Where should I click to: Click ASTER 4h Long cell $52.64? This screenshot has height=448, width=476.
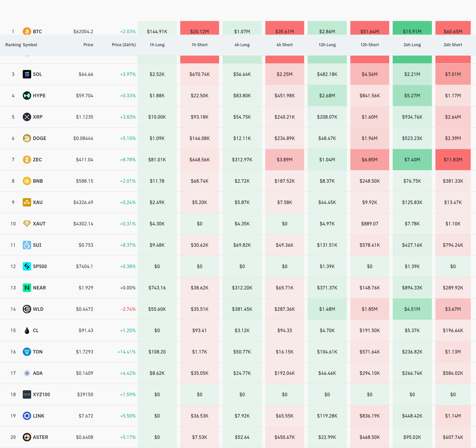242,437
